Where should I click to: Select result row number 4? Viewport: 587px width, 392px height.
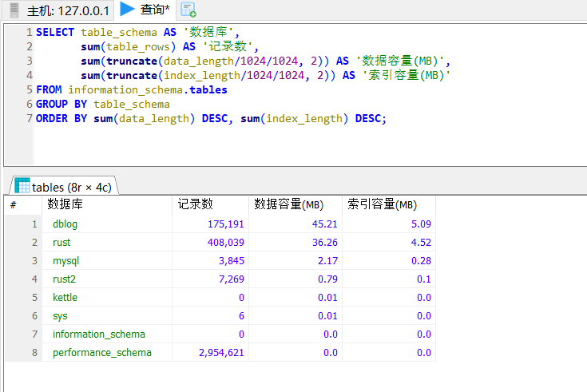pyautogui.click(x=23, y=279)
